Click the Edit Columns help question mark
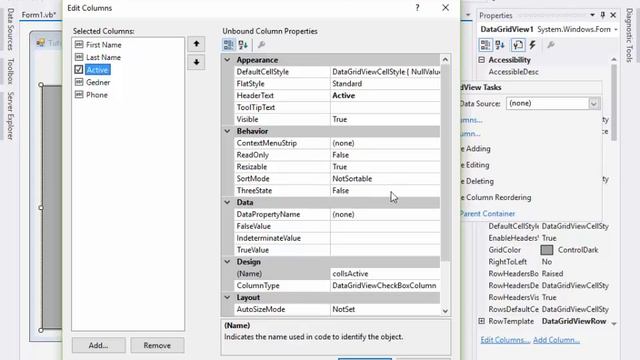640x360 pixels. [x=417, y=8]
